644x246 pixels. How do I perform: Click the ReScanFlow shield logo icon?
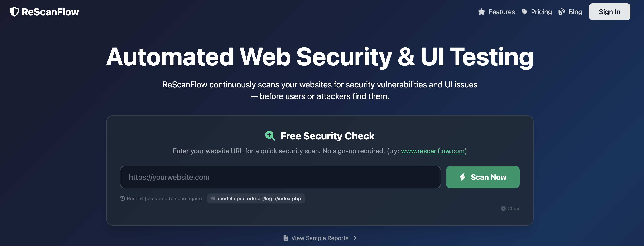click(14, 12)
